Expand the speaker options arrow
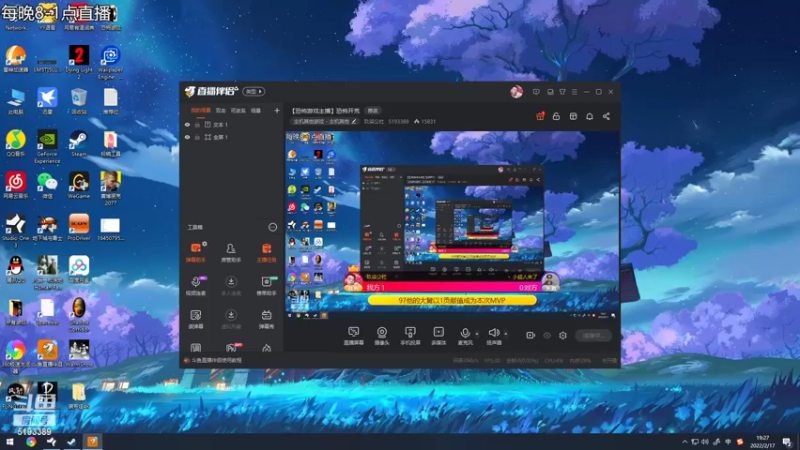 pyautogui.click(x=506, y=334)
